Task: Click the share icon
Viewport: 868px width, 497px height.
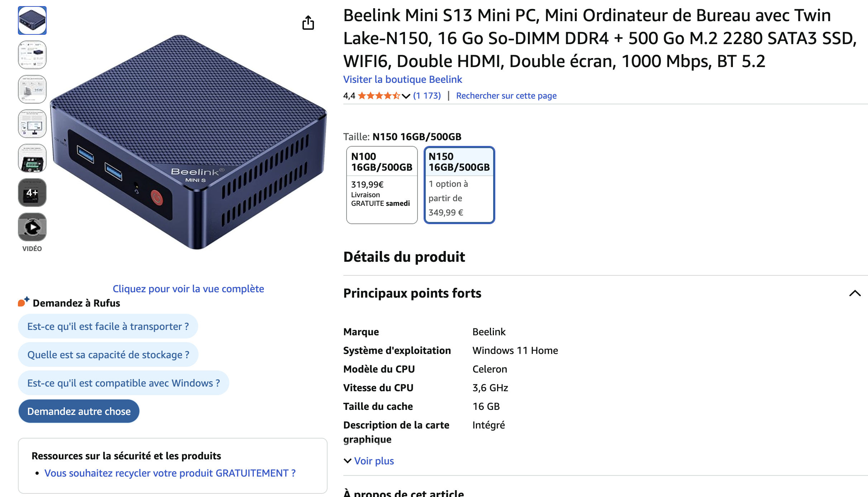Action: coord(308,23)
